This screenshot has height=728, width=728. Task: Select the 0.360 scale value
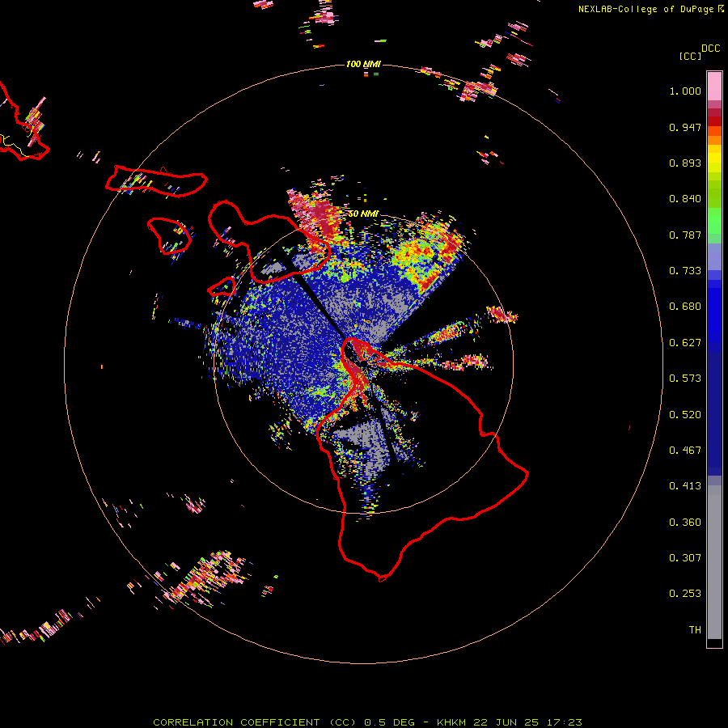tap(685, 523)
